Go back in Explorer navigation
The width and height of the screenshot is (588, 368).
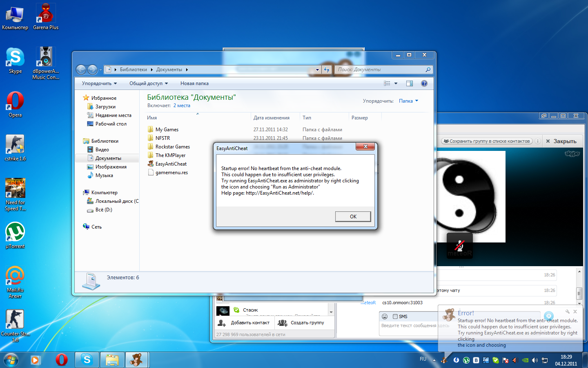pos(81,70)
